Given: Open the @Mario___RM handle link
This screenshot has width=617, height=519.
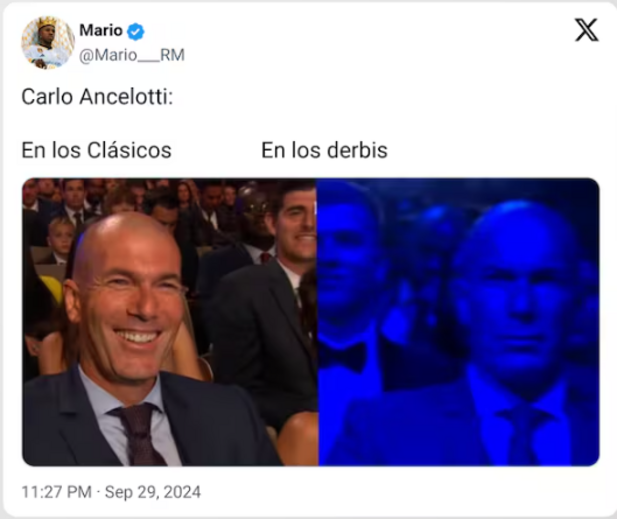Looking at the screenshot, I should coord(132,55).
